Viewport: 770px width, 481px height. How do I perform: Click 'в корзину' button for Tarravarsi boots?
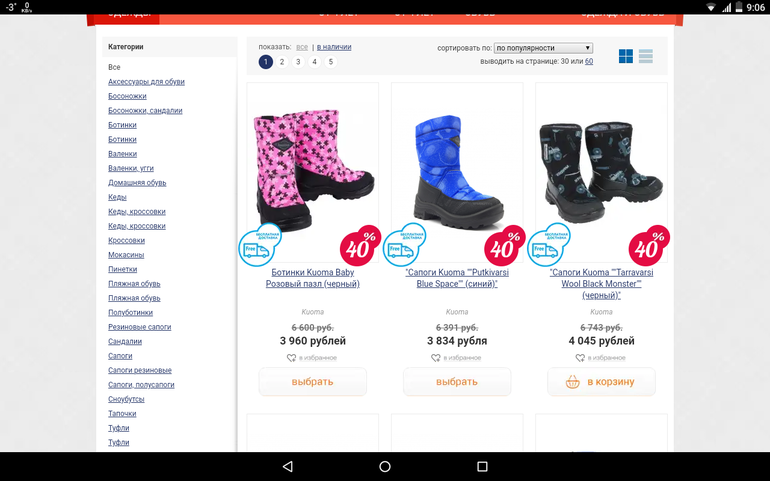pyautogui.click(x=601, y=382)
